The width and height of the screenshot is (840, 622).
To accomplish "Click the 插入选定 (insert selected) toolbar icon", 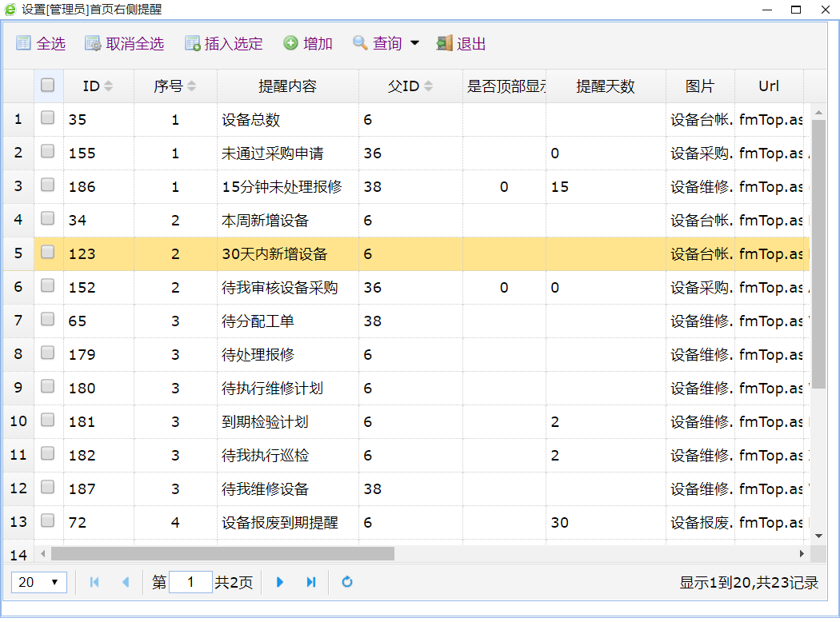I will [x=192, y=43].
